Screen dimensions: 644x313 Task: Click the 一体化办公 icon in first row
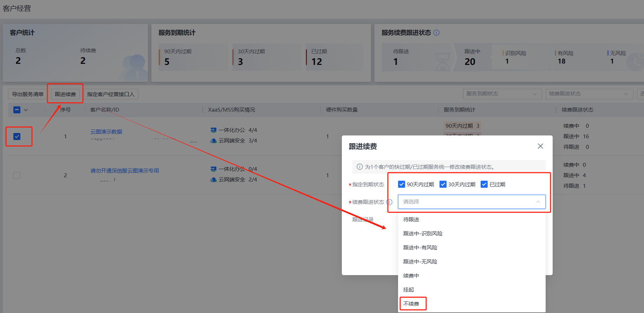[x=213, y=130]
